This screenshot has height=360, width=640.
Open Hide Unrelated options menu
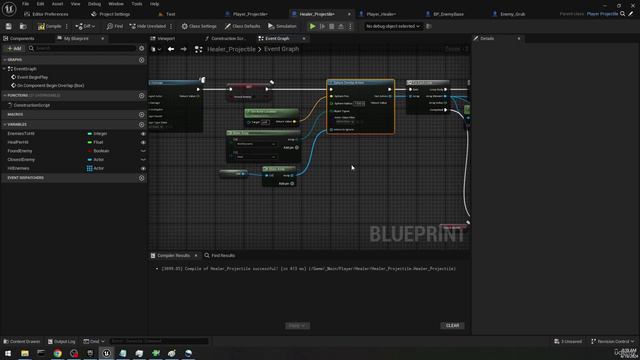tap(171, 26)
